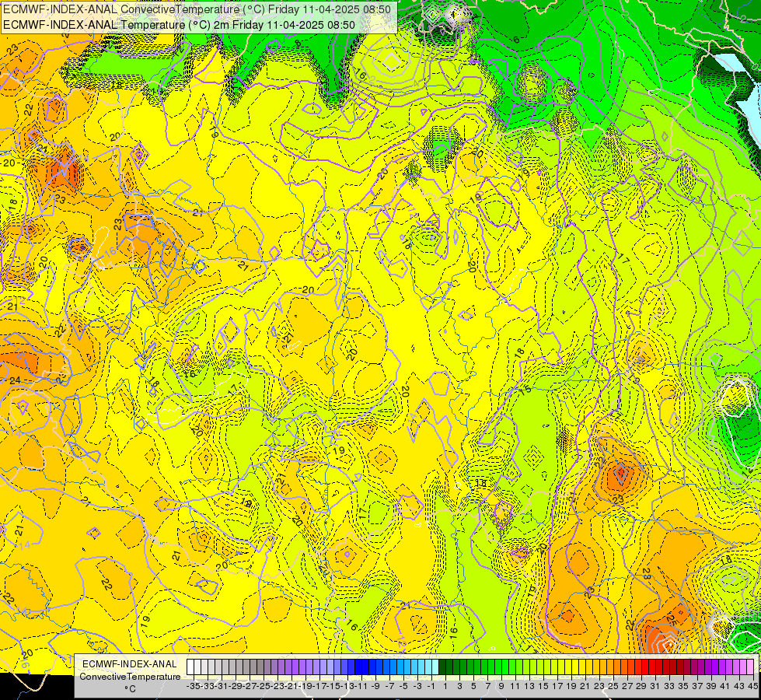Pick the white first swatch of the color scale

pos(190,667)
